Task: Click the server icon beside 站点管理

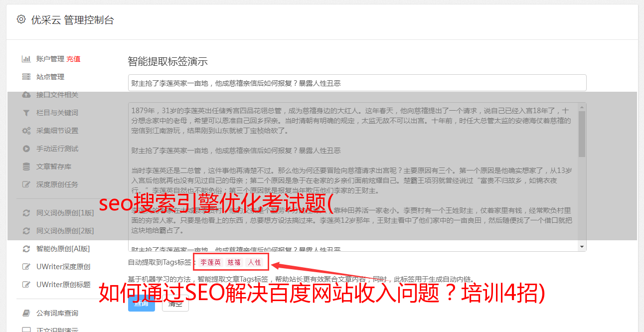Action: point(26,77)
